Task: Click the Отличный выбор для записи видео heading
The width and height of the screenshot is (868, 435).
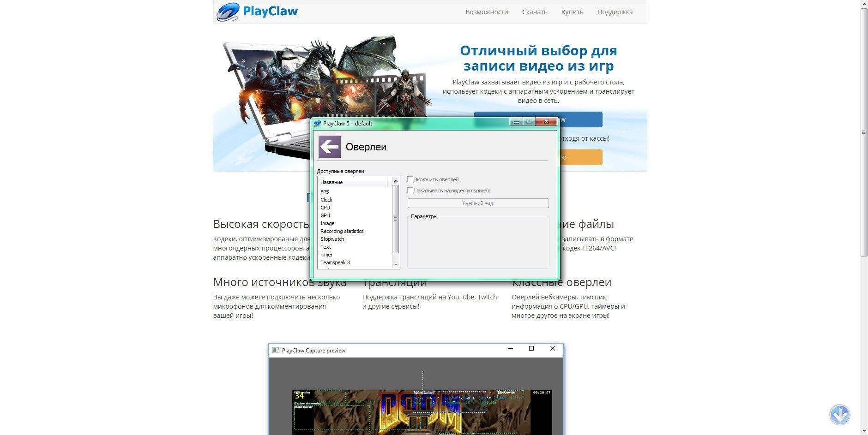Action: pos(538,58)
